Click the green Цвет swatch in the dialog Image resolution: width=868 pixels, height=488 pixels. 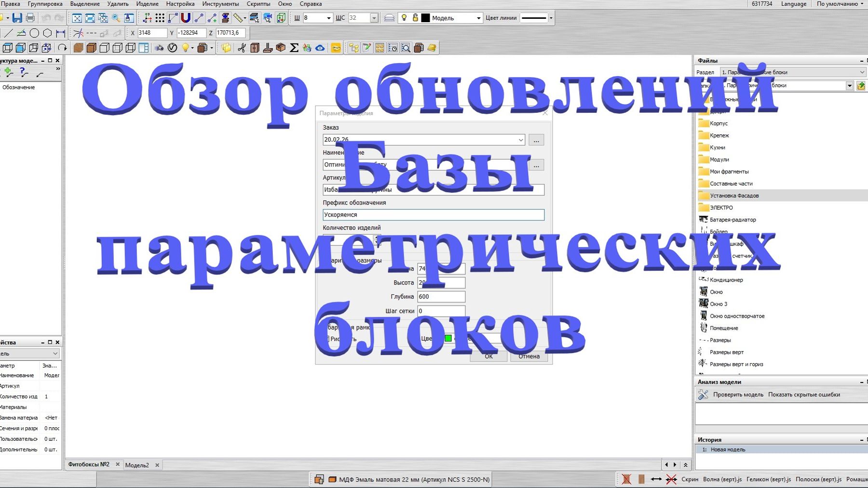pos(448,339)
